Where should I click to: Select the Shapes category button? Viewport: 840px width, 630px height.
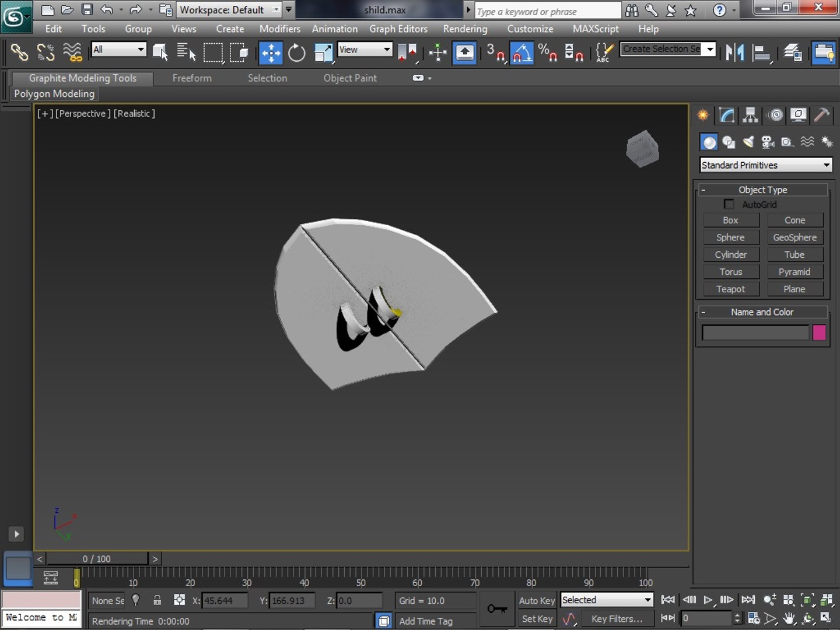(x=729, y=142)
